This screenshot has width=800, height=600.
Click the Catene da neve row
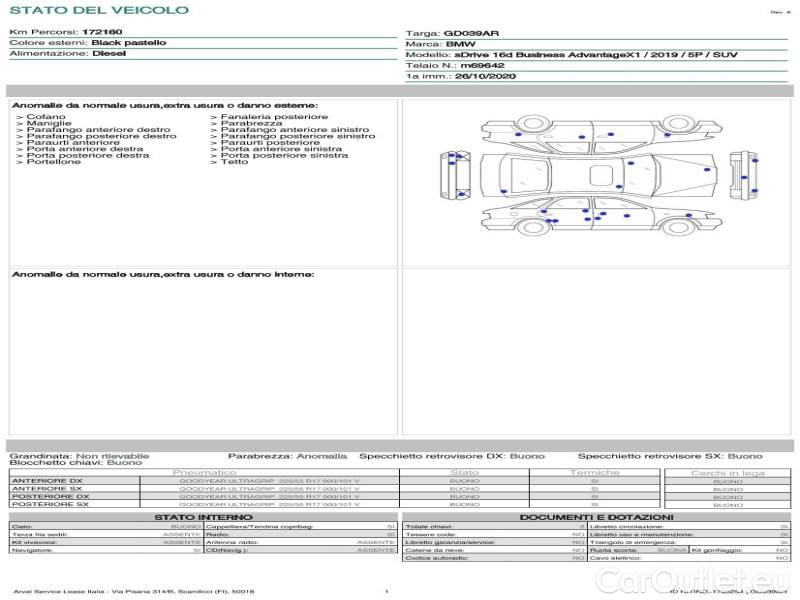[494, 551]
